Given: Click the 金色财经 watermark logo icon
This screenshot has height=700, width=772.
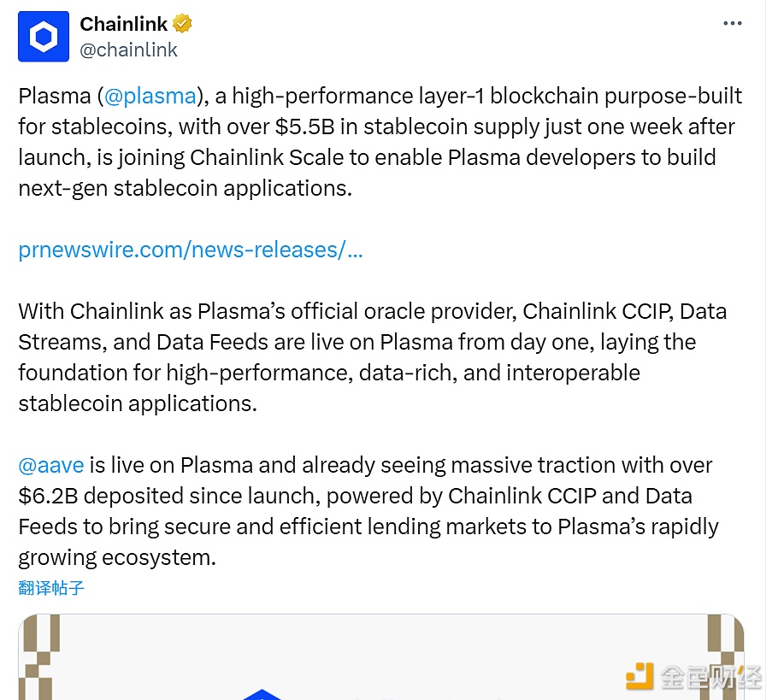Looking at the screenshot, I should 639,677.
